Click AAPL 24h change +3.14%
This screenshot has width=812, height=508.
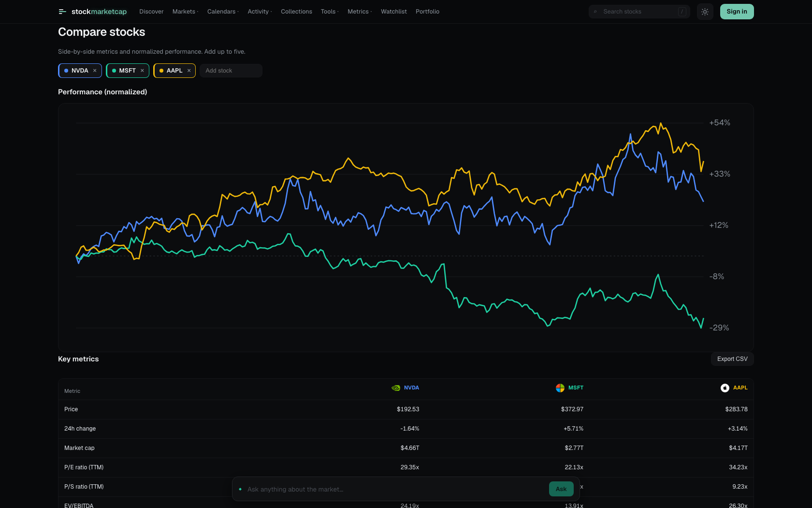738,429
